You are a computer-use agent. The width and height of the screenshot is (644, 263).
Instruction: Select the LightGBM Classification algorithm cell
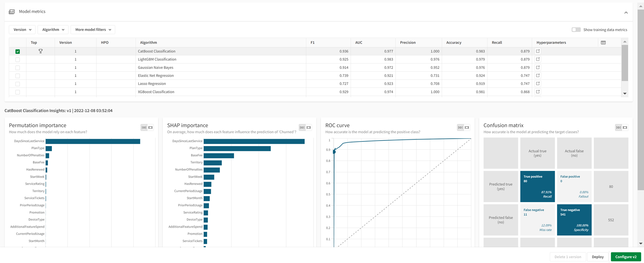click(x=221, y=59)
